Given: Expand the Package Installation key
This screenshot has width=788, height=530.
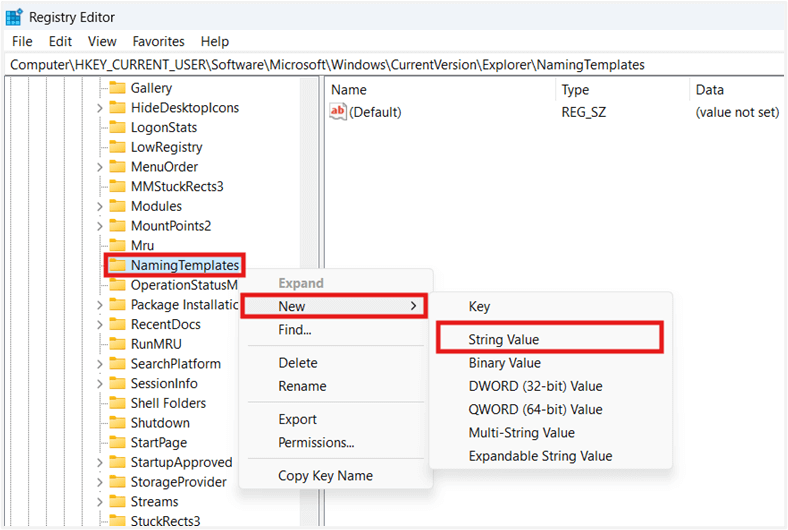Looking at the screenshot, I should coord(100,305).
